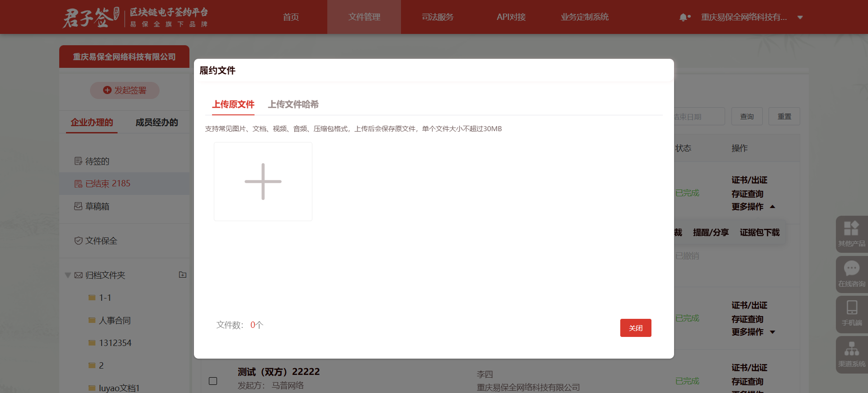Expand the company account dropdown arrow

[x=800, y=17]
